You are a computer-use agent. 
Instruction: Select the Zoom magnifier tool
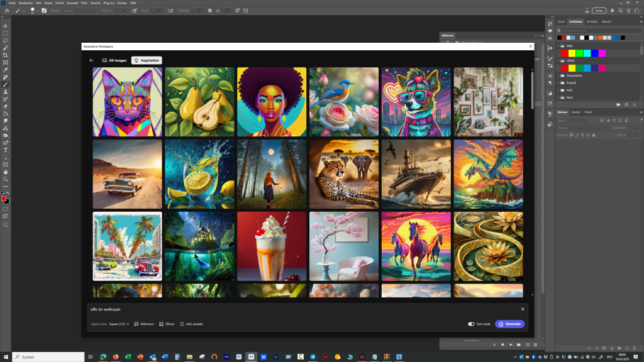tap(6, 179)
